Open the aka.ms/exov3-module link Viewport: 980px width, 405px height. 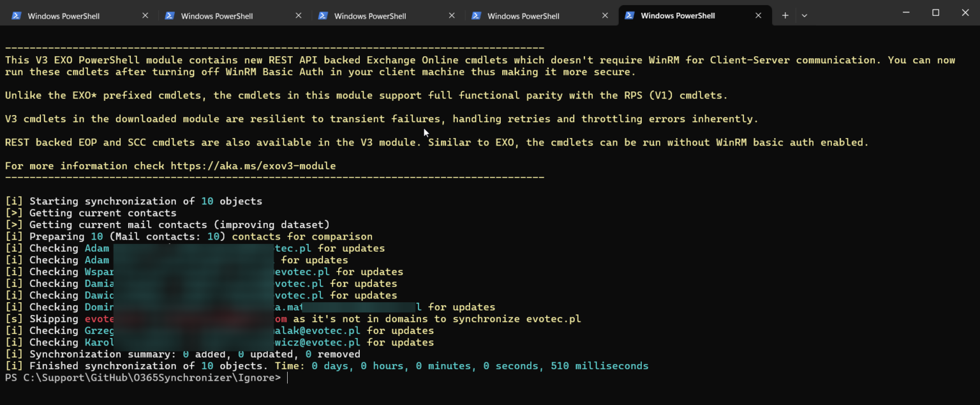click(252, 165)
